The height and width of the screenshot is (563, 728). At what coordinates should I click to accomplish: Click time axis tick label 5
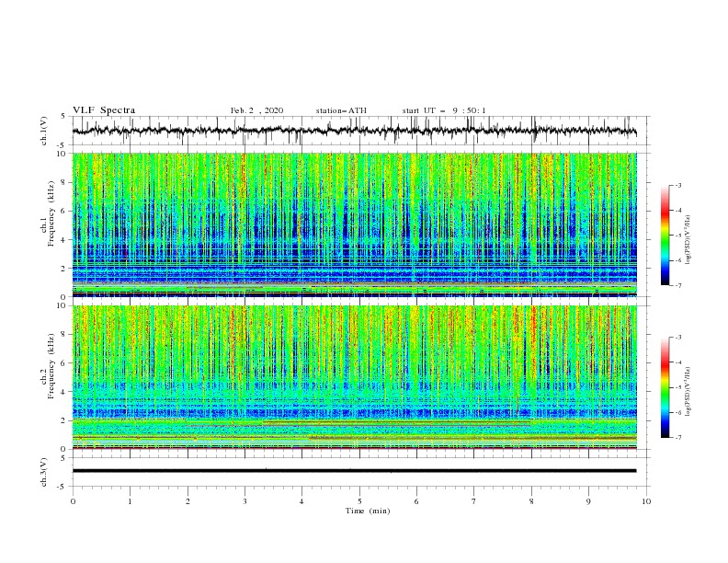[x=359, y=501]
